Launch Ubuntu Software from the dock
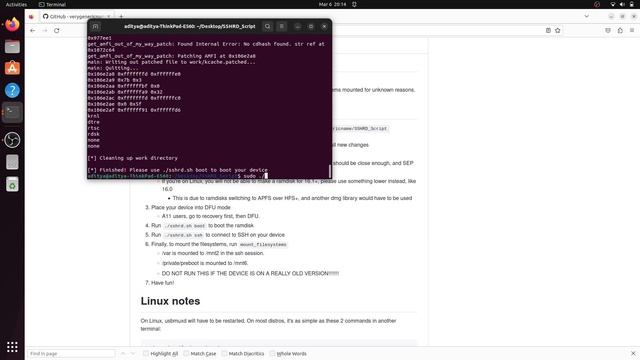Screen dimensions: 640x360 (12, 68)
